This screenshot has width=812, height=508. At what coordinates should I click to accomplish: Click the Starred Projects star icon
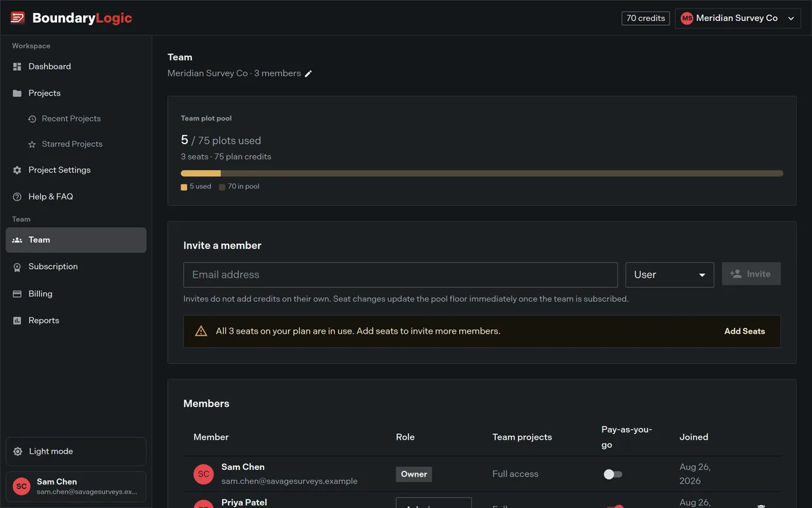[x=32, y=144]
